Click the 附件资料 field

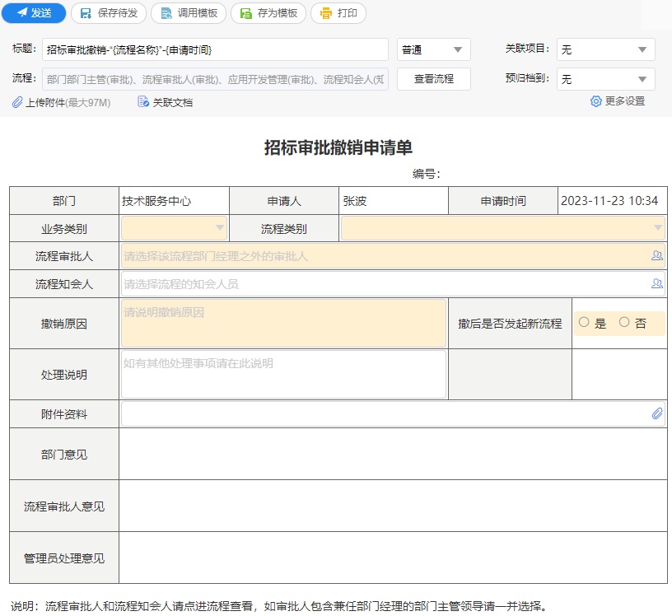393,413
